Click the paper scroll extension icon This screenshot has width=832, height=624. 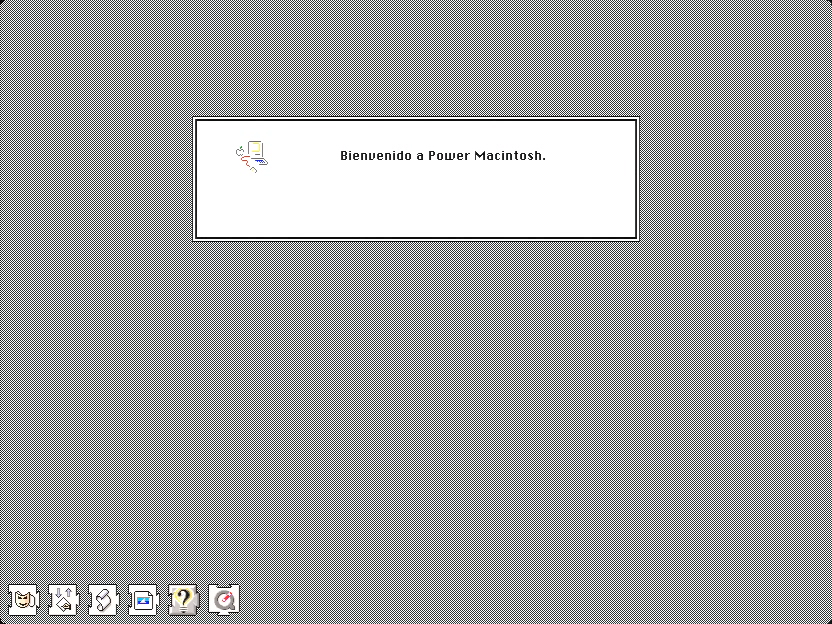pyautogui.click(x=103, y=600)
